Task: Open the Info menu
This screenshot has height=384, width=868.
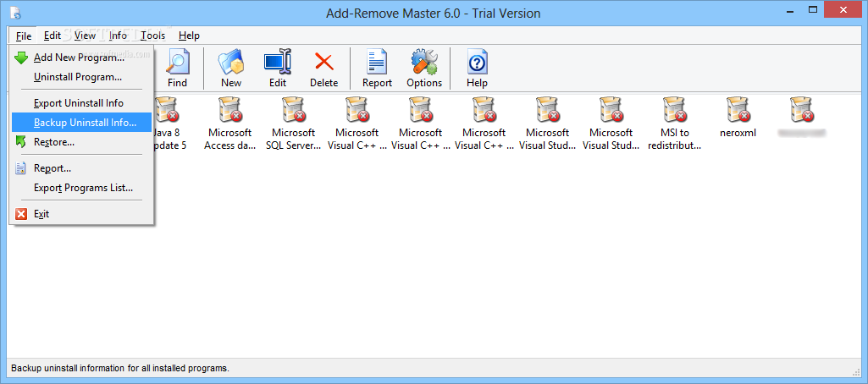Action: point(118,36)
